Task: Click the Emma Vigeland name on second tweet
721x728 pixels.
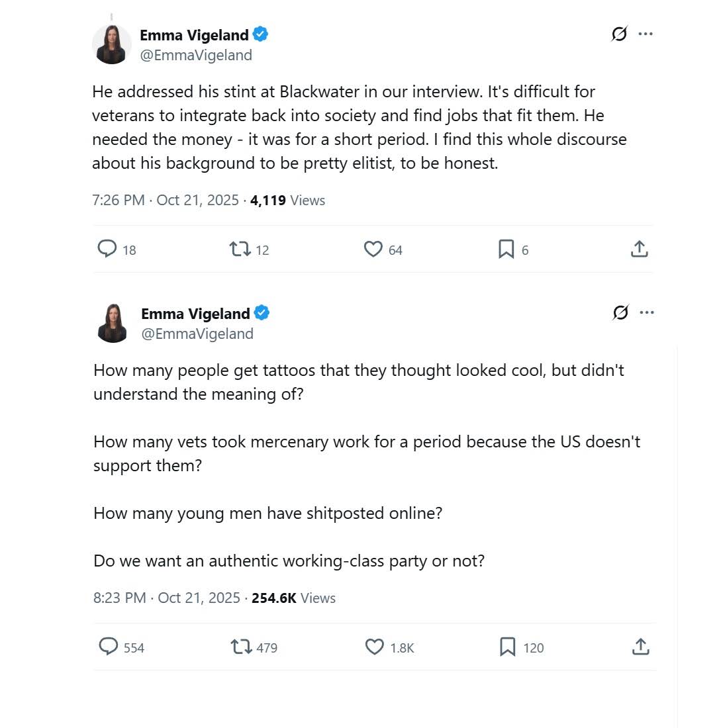Action: [196, 313]
